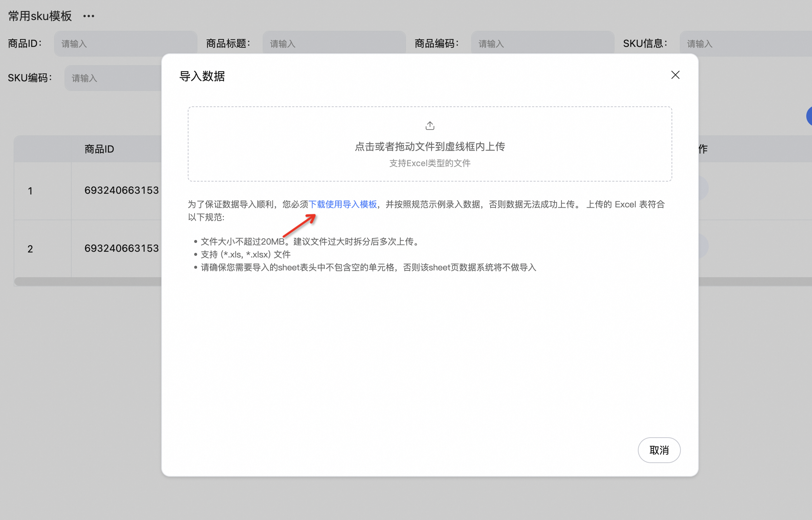Click the table's horizontal scrollbar

[x=88, y=282]
